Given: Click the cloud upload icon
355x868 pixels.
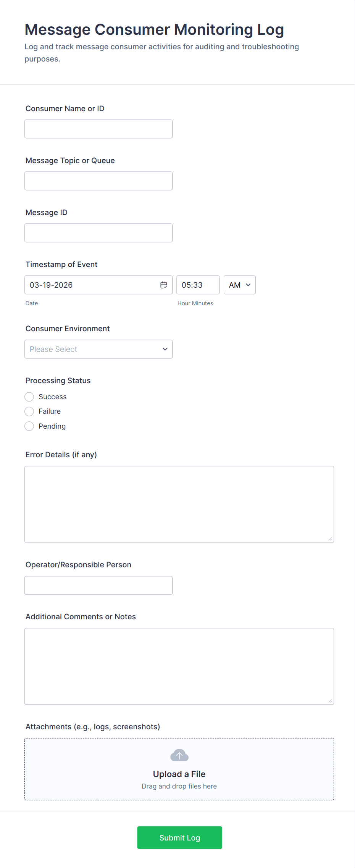Looking at the screenshot, I should (x=179, y=755).
